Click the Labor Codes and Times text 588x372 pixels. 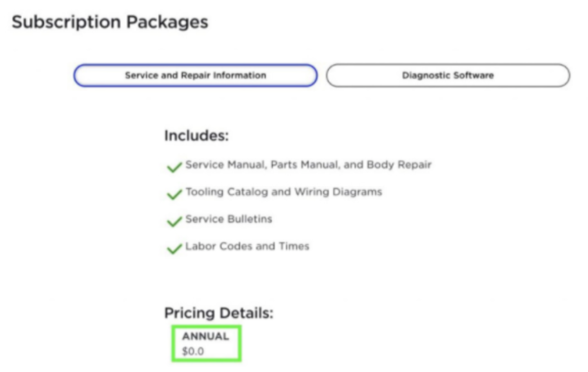247,246
